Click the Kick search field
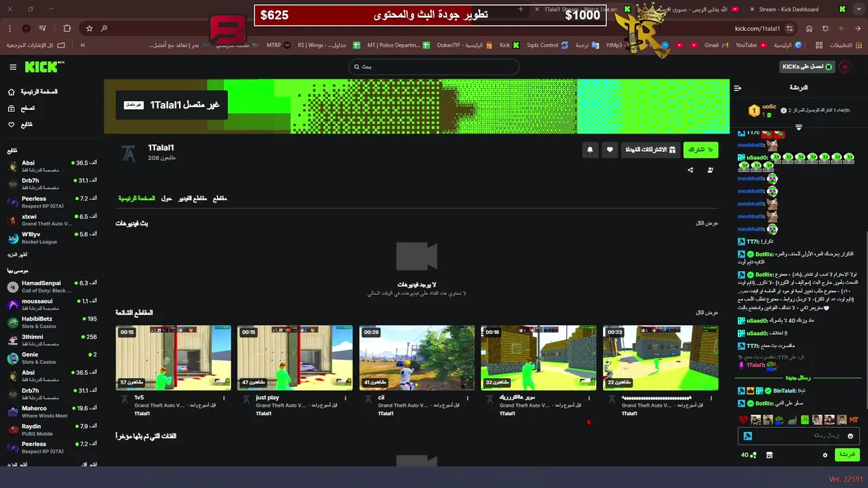This screenshot has height=488, width=868. point(434,67)
